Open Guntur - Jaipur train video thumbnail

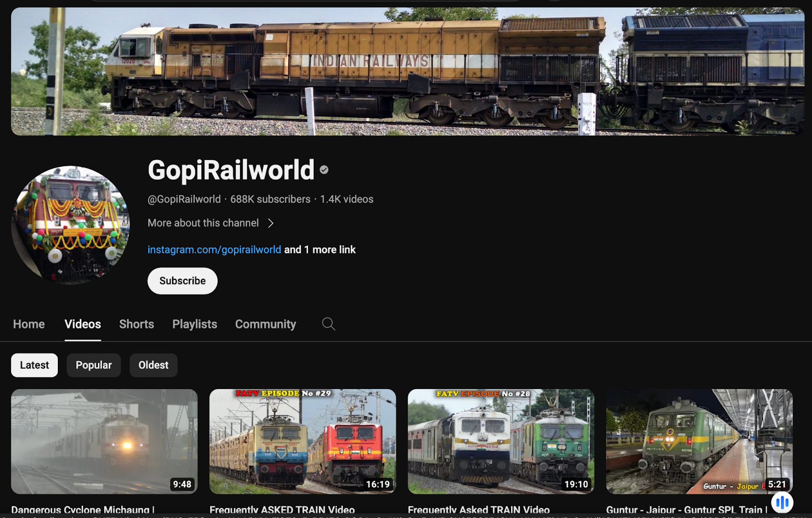tap(699, 441)
